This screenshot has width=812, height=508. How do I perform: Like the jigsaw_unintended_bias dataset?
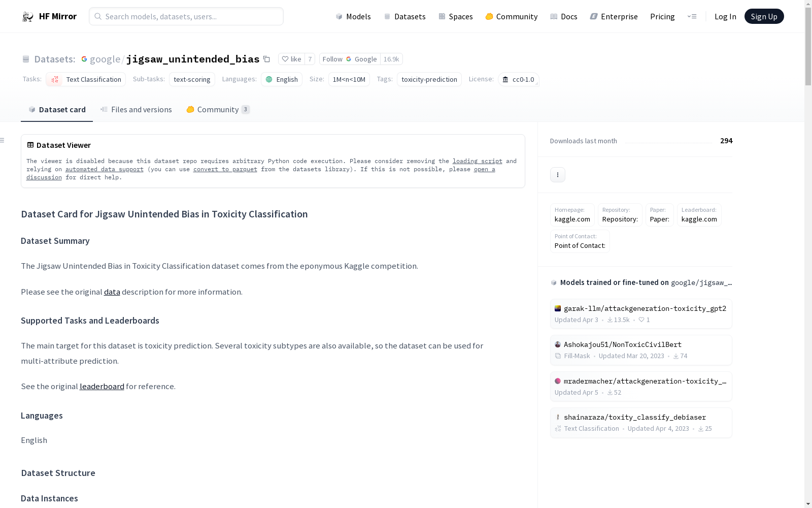(291, 59)
